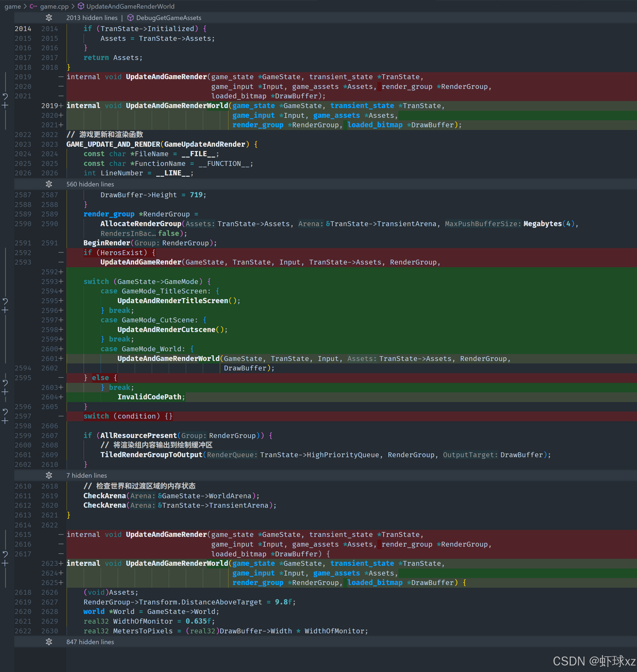Revert the switch GameMode block change
The width and height of the screenshot is (637, 672).
click(5, 301)
